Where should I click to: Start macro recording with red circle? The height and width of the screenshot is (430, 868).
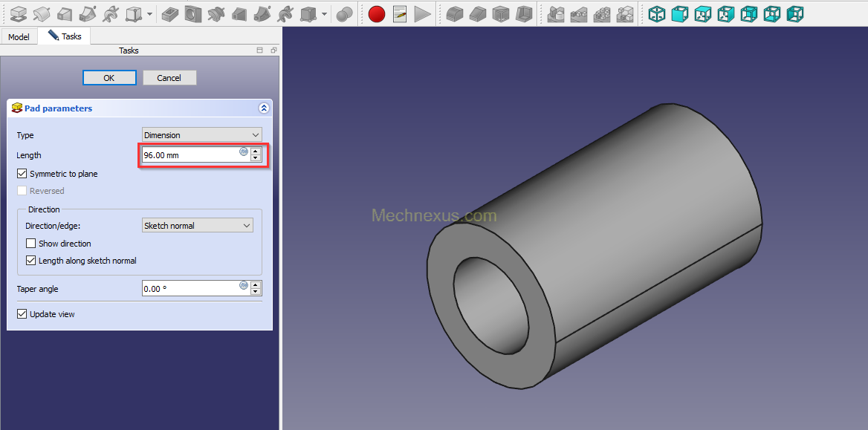[377, 13]
